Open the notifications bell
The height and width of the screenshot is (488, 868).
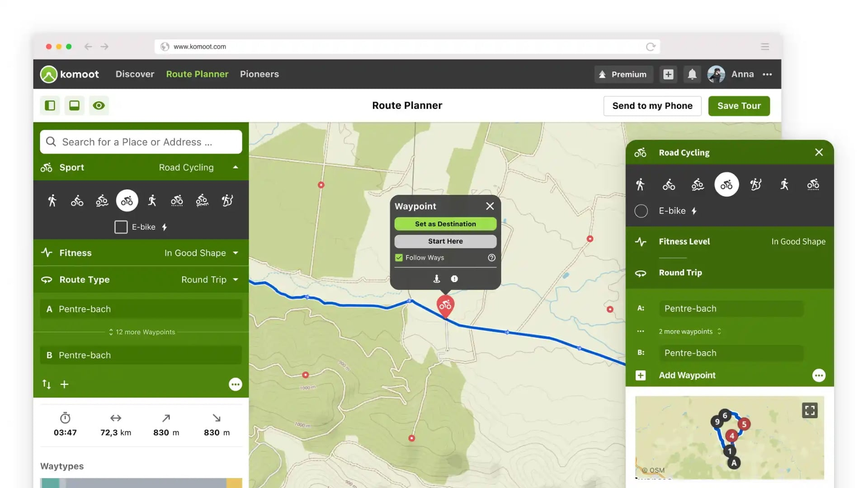click(x=692, y=74)
